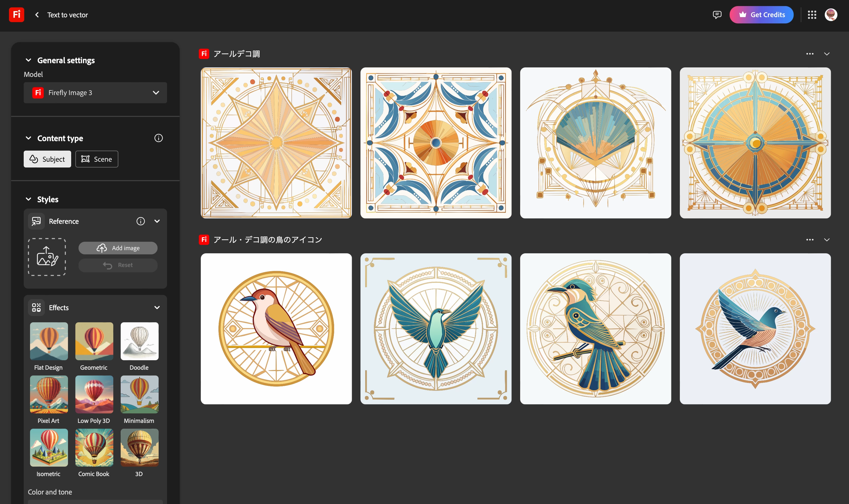
Task: Click the Add image button
Action: pos(118,248)
